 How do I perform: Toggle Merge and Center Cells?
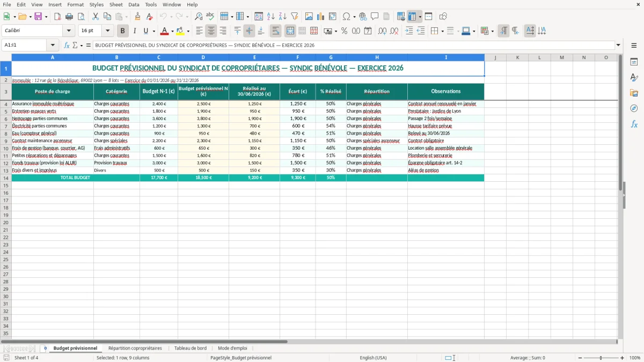point(290,31)
